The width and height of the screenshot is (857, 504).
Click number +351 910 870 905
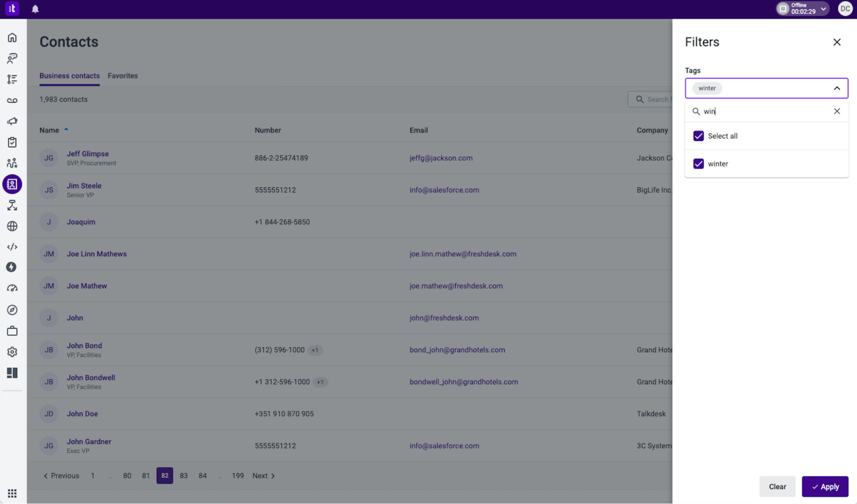point(284,414)
